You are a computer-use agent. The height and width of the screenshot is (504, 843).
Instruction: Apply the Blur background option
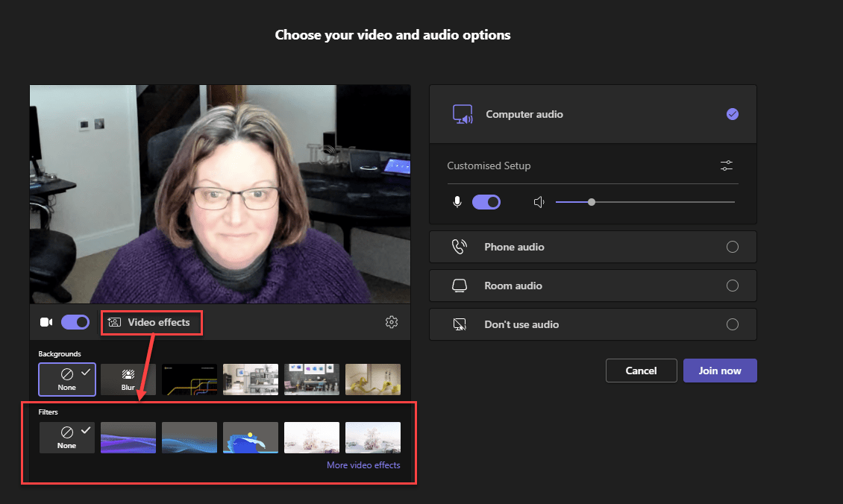coord(128,379)
